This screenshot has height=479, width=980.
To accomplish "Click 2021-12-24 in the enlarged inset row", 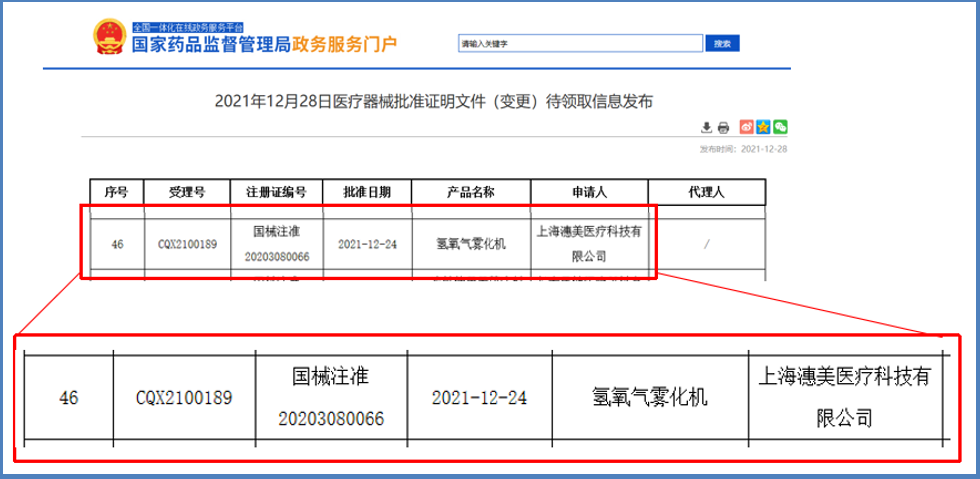I will 480,398.
